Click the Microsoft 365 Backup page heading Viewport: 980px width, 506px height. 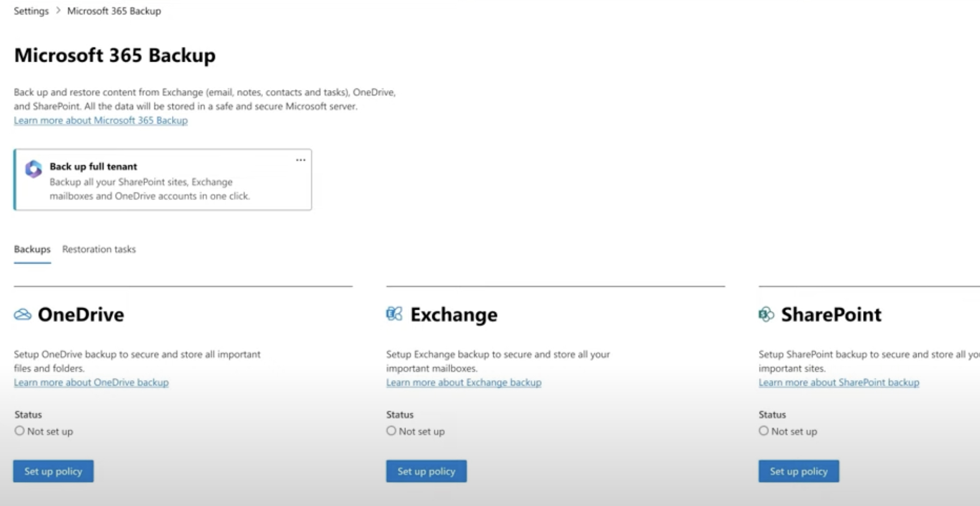pos(115,55)
